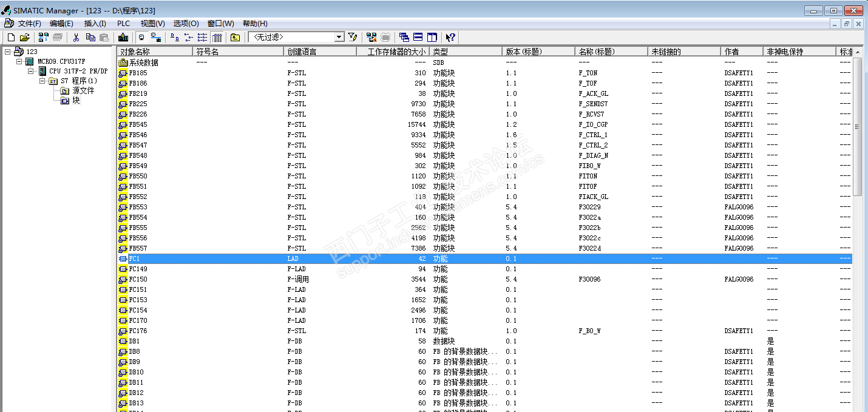Switch to Large Icons view

[x=174, y=37]
